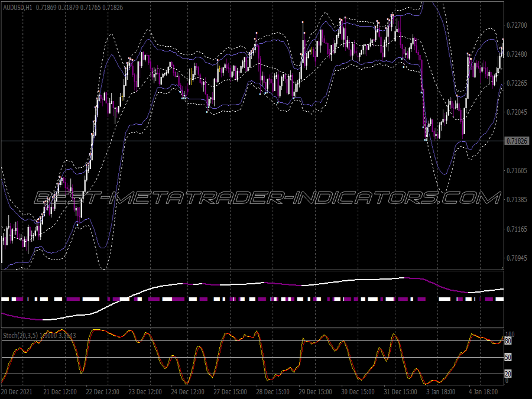Click the stochastic 80 level label
The width and height of the screenshot is (532, 399).
click(x=508, y=341)
